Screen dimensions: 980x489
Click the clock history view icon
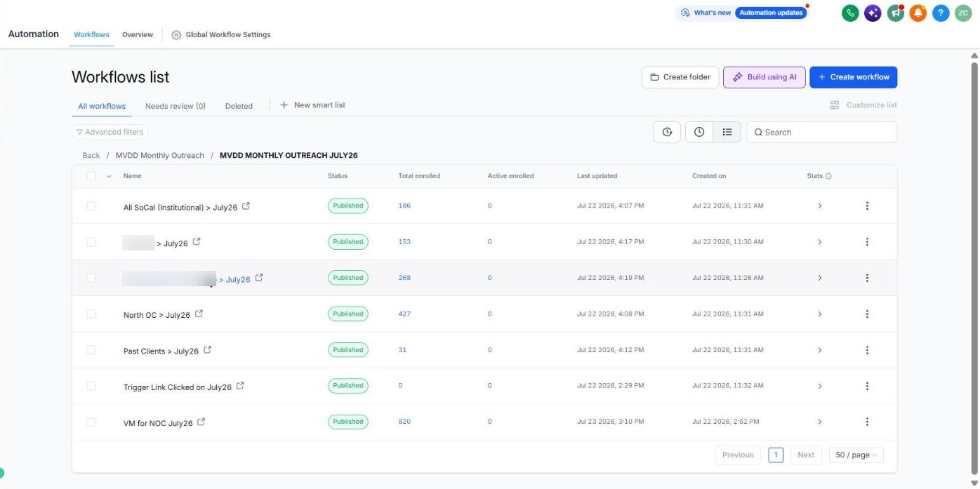[699, 132]
